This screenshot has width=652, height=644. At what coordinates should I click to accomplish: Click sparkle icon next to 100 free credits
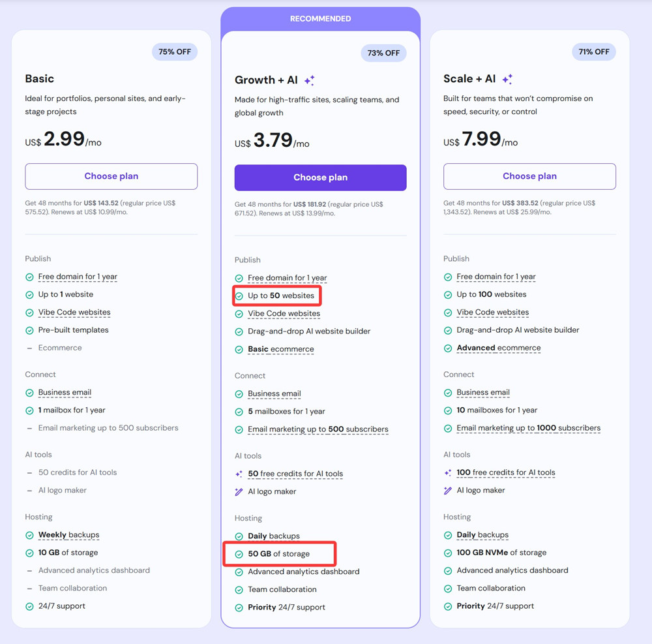pos(448,472)
